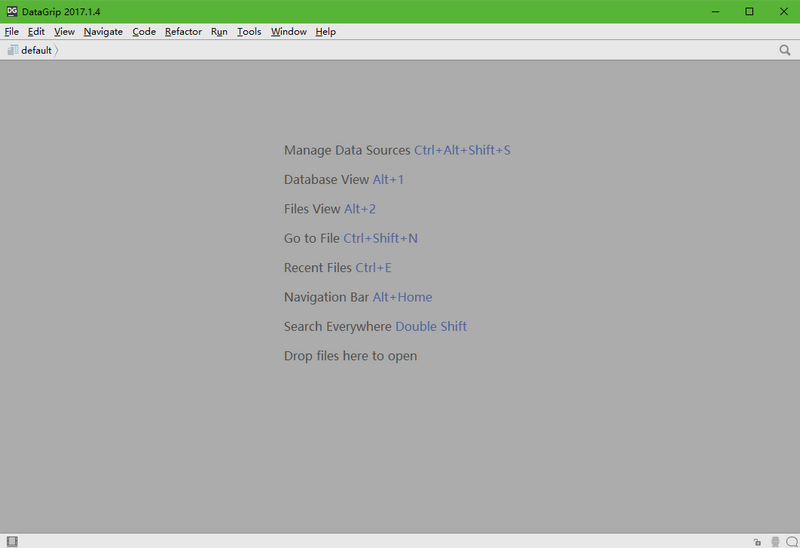
Task: Click the "Go to File" hint text
Action: pos(312,238)
